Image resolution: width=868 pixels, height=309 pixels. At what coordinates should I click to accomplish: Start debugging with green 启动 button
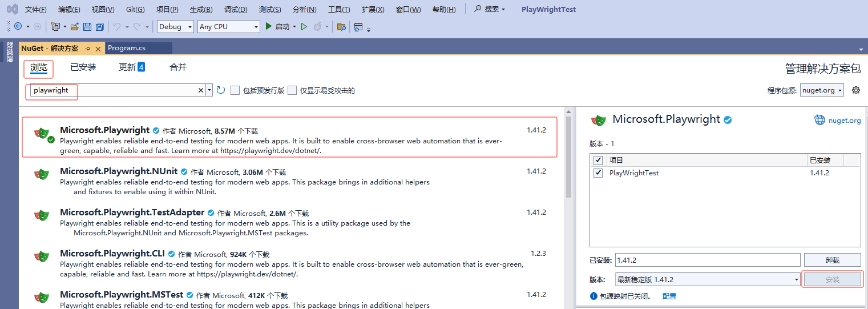(277, 26)
